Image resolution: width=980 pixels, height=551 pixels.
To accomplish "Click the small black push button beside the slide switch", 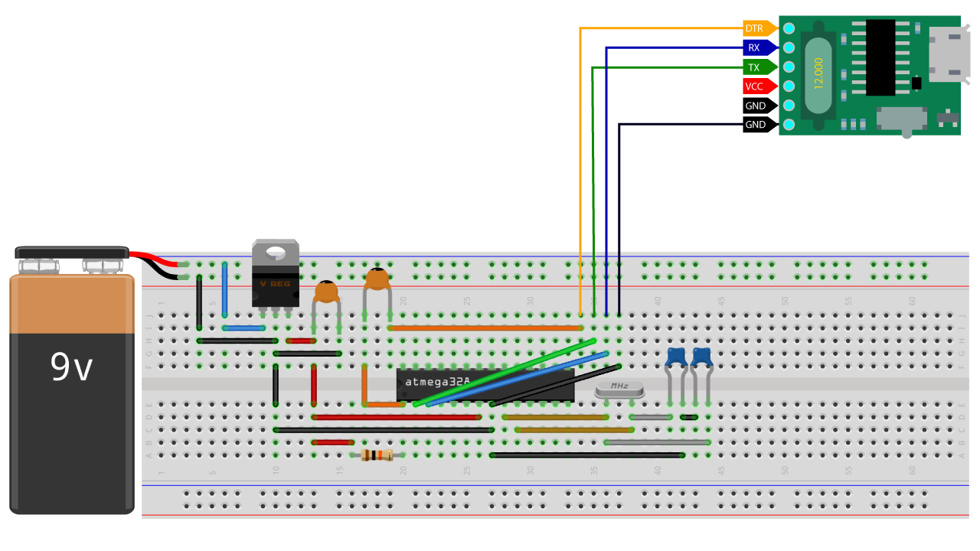I will click(x=949, y=119).
